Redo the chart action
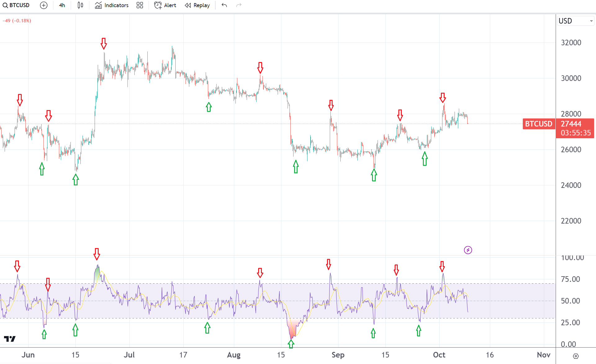Screen dimensions: 596x364 coord(239,5)
